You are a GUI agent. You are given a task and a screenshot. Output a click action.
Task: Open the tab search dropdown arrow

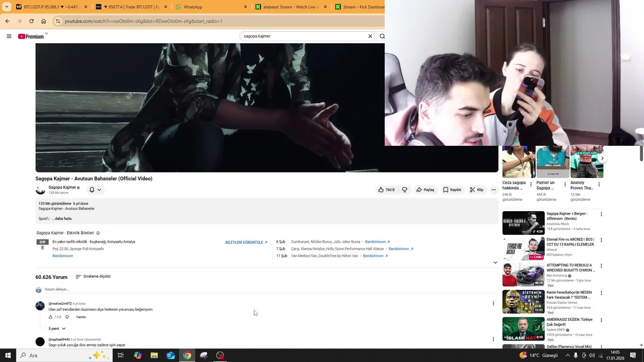point(7,7)
